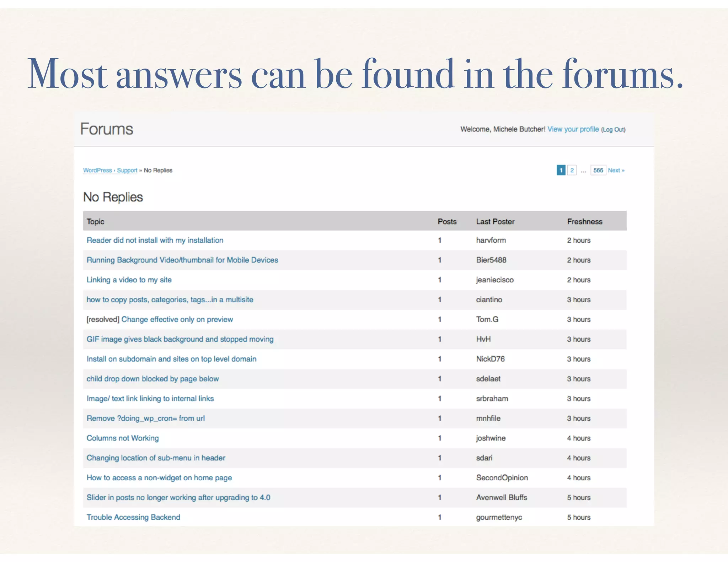Click the Forums header title
The width and height of the screenshot is (728, 562).
coord(107,129)
